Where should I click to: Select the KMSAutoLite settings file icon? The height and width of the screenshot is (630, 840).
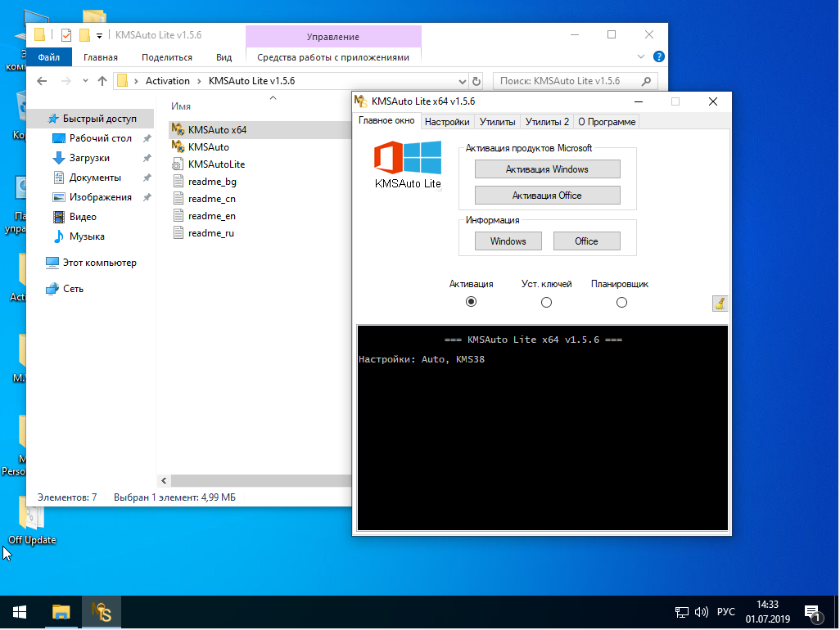point(178,164)
